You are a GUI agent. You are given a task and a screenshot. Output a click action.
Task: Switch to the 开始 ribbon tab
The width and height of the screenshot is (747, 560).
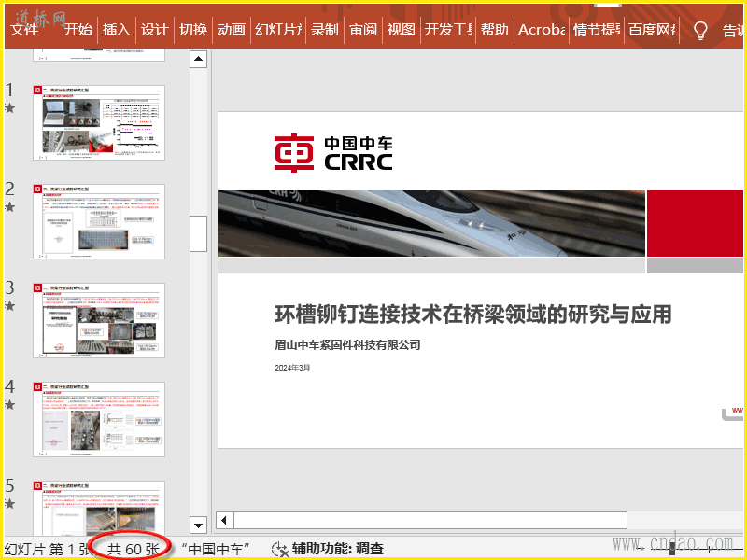pyautogui.click(x=78, y=30)
